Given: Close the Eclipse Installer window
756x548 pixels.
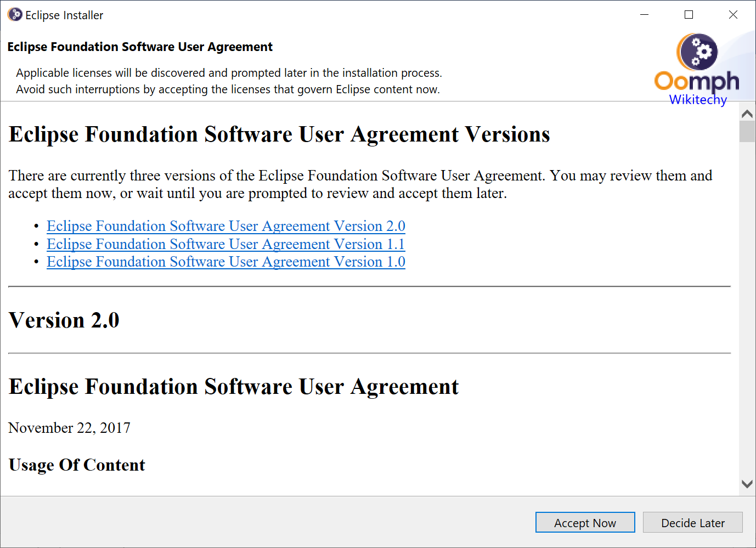Looking at the screenshot, I should 733,15.
